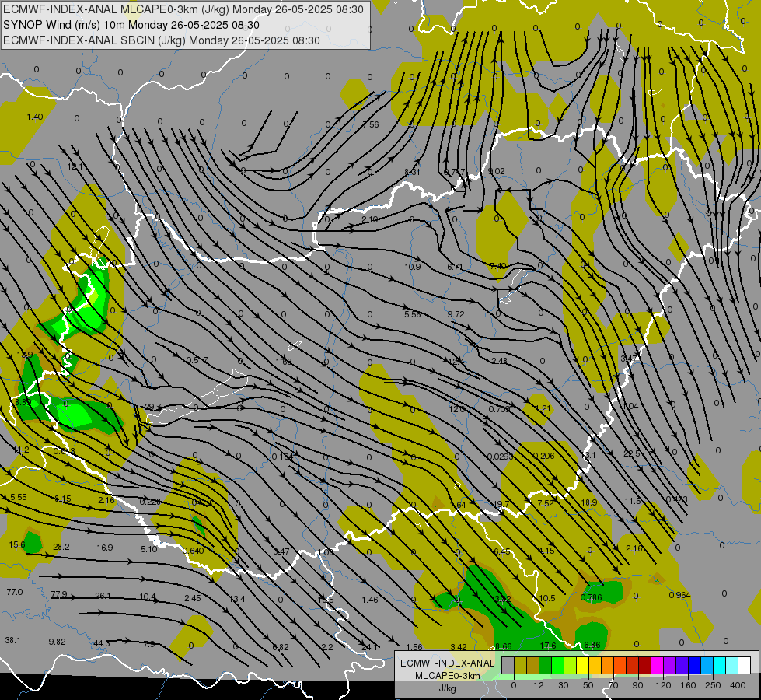Click the map value 7.52
This screenshot has width=761, height=700.
click(x=546, y=503)
